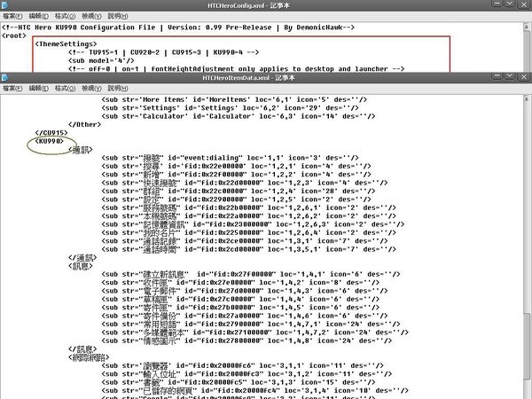Image resolution: width=532 pixels, height=399 pixels.
Task: Click the line with id "fid:0x27d00000"
Action: click(245, 291)
